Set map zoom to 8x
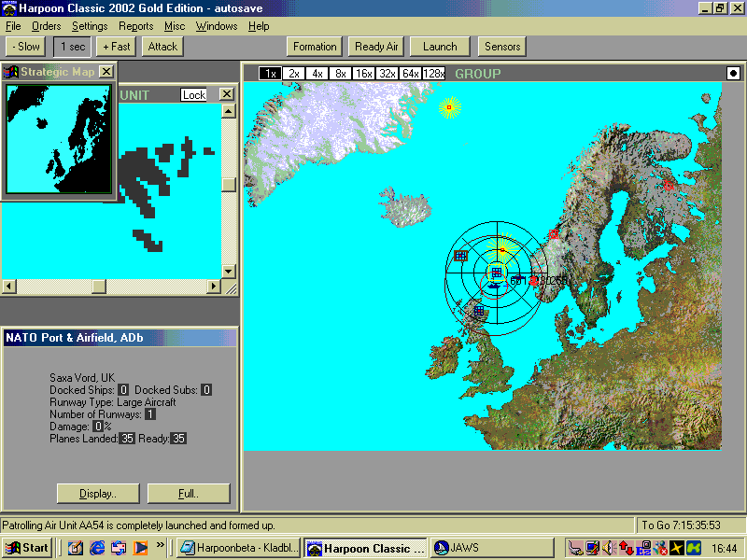The image size is (747, 560). click(x=340, y=74)
